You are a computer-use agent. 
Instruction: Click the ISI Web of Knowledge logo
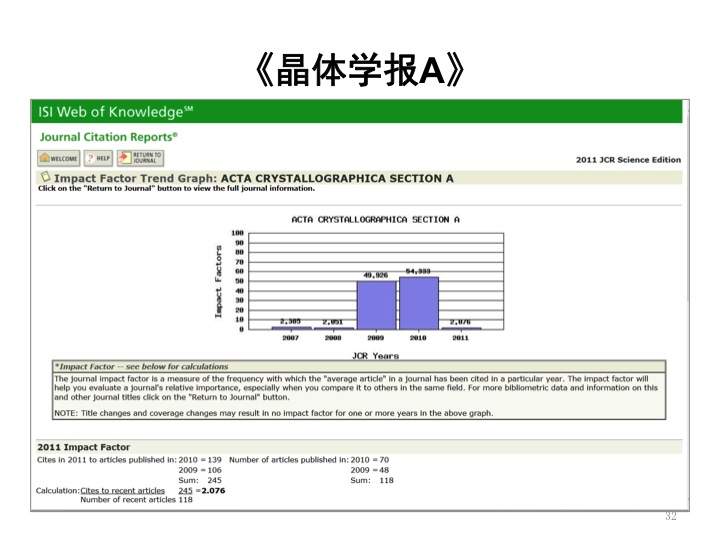[x=115, y=112]
